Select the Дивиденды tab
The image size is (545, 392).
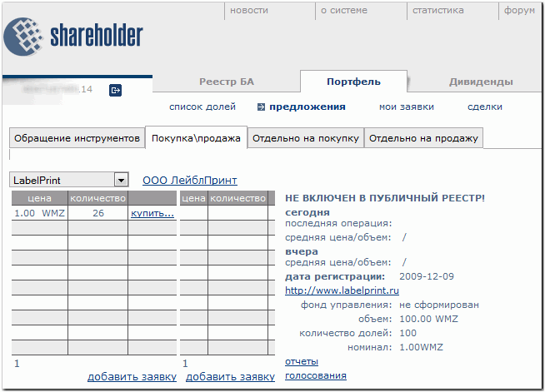[x=481, y=82]
